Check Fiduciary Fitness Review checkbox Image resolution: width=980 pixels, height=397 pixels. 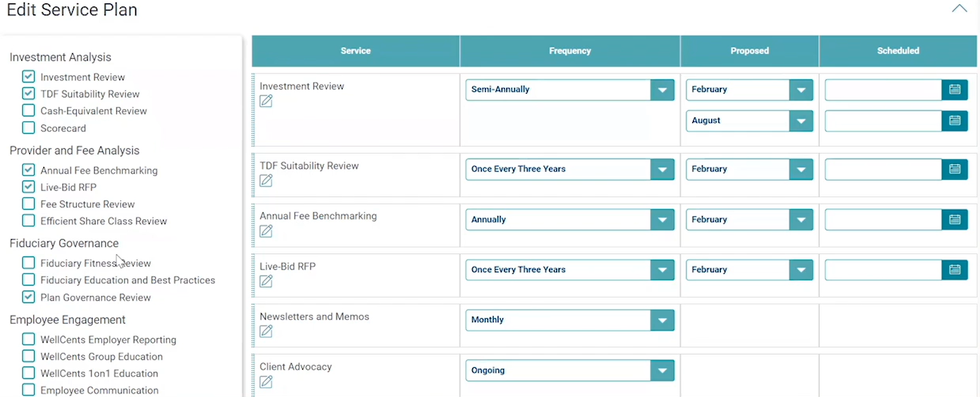point(28,263)
